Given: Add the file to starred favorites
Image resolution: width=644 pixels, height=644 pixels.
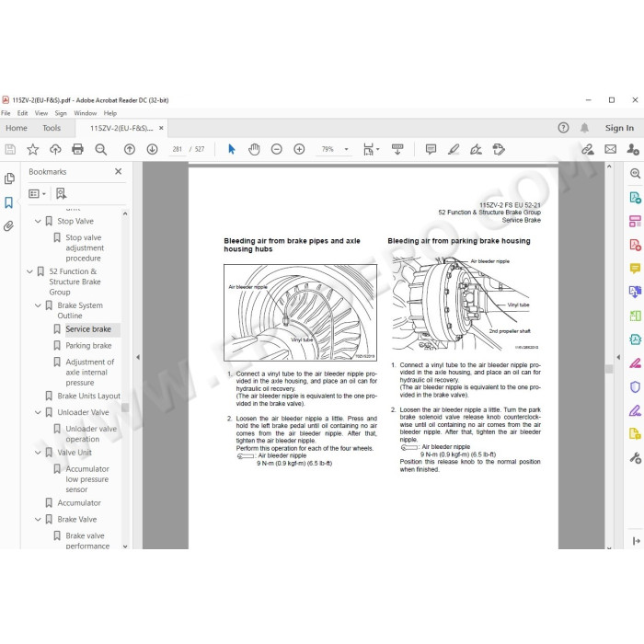Looking at the screenshot, I should pyautogui.click(x=33, y=149).
